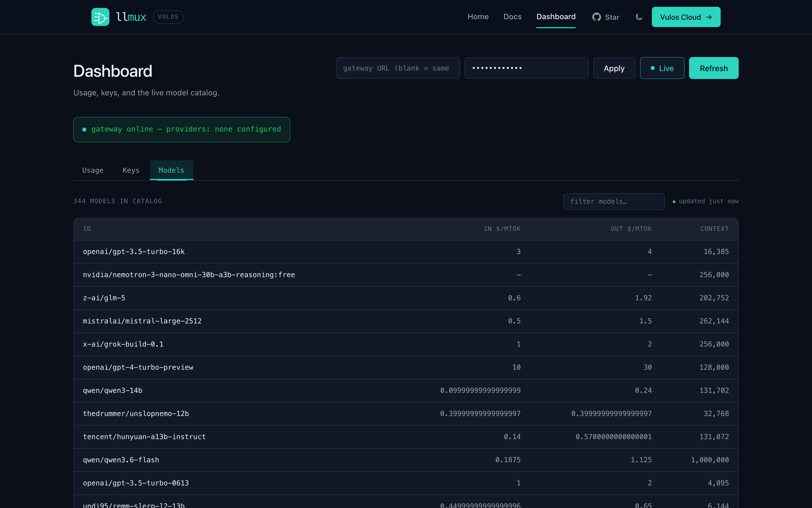This screenshot has width=812, height=508.
Task: Click context value 202,752
Action: click(x=714, y=298)
